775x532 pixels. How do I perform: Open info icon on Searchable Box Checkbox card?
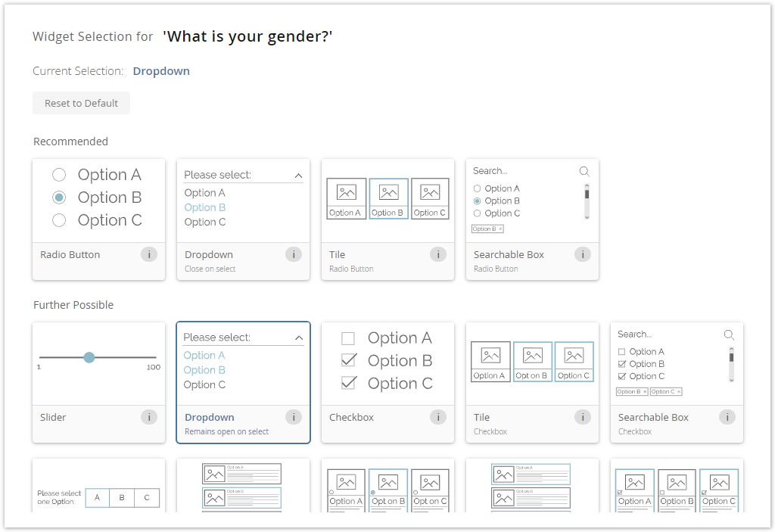727,417
